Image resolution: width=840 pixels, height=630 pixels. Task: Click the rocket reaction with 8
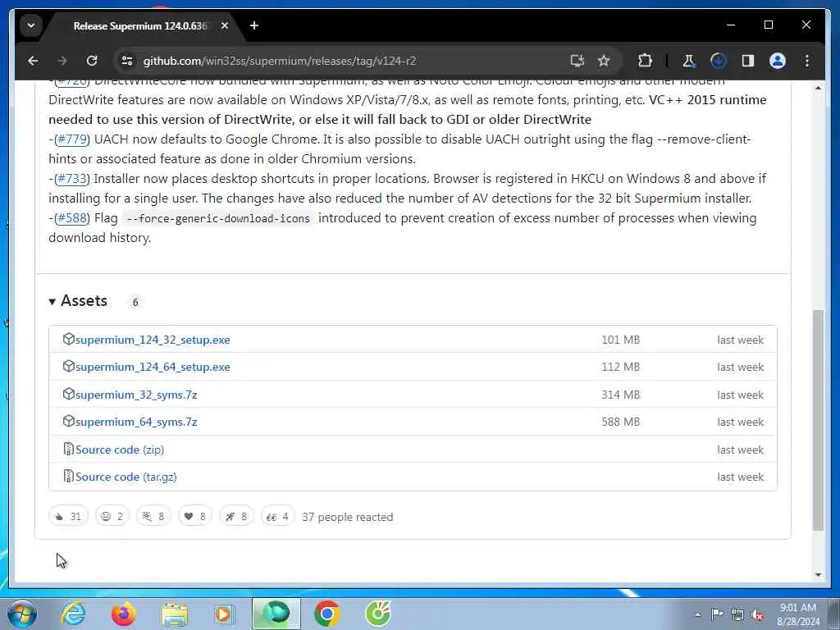(x=236, y=517)
